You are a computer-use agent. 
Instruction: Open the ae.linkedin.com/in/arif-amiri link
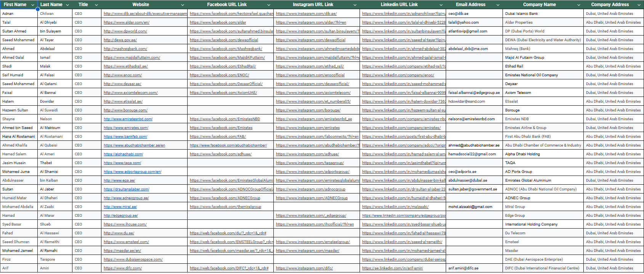click(392, 268)
